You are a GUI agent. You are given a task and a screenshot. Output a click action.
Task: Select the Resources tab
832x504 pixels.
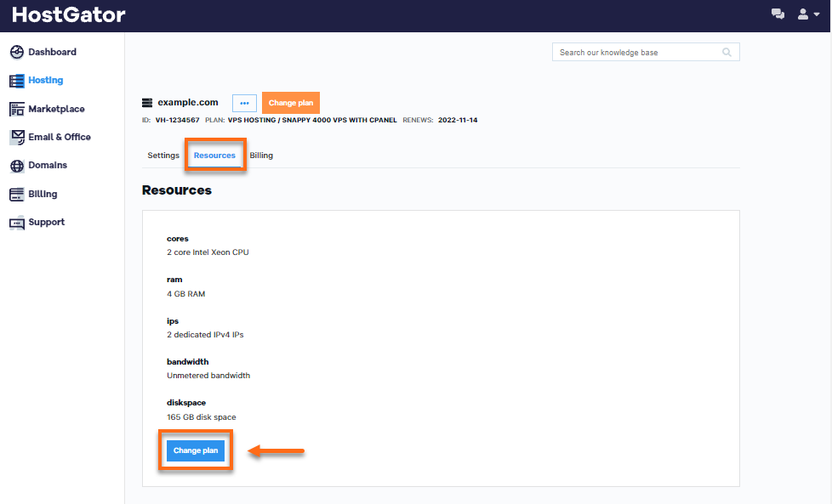(x=214, y=156)
